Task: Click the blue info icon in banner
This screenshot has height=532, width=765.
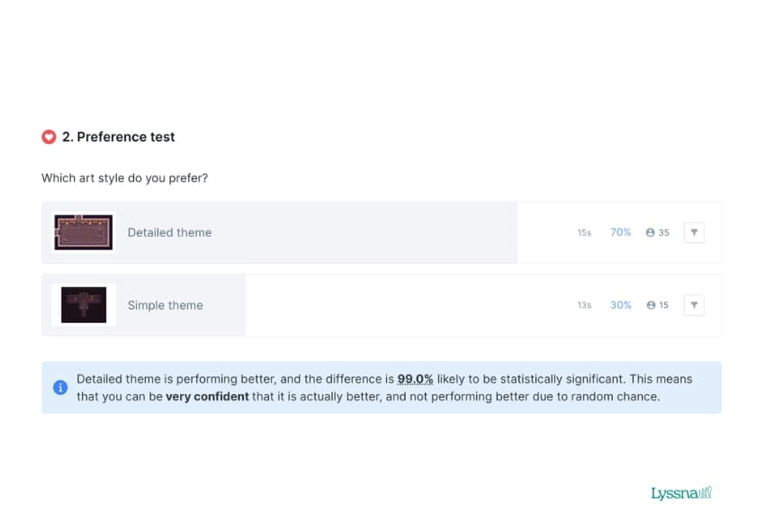Action: tap(60, 387)
